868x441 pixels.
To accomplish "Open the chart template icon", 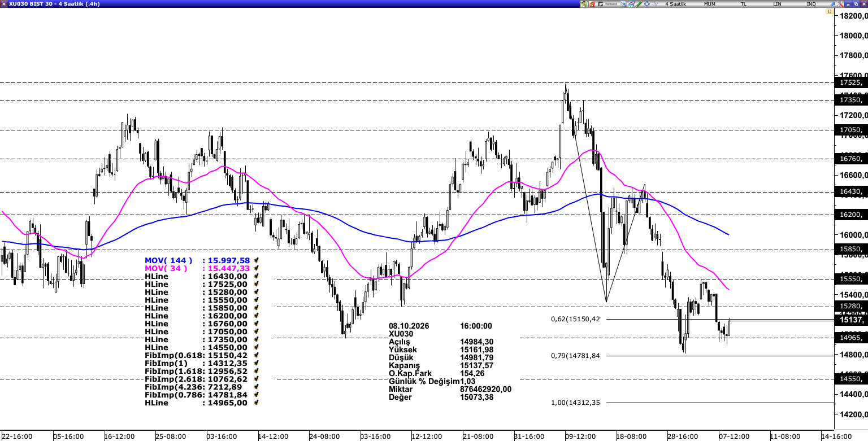I will click(x=631, y=4).
